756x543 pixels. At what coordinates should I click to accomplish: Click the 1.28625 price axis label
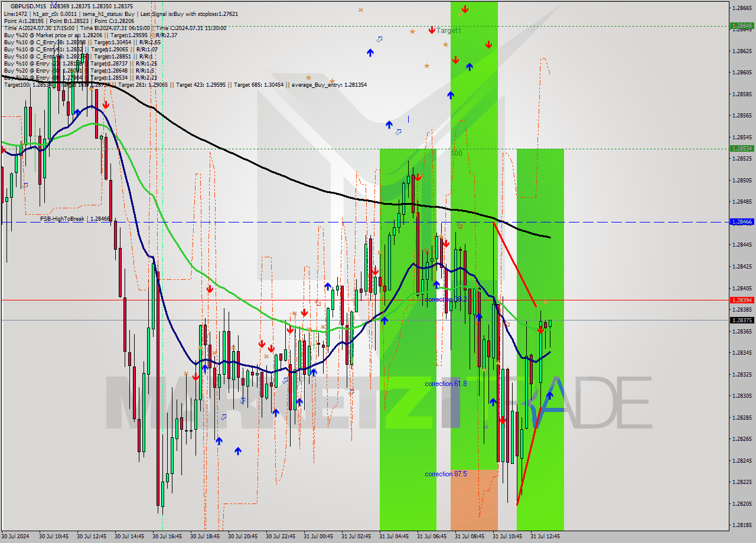click(742, 51)
